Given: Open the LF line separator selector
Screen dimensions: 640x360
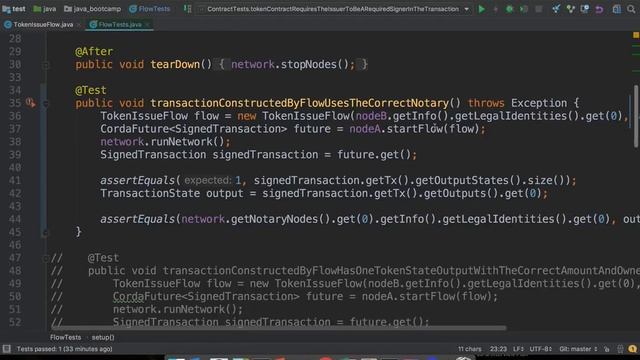Looking at the screenshot, I should pyautogui.click(x=518, y=349).
